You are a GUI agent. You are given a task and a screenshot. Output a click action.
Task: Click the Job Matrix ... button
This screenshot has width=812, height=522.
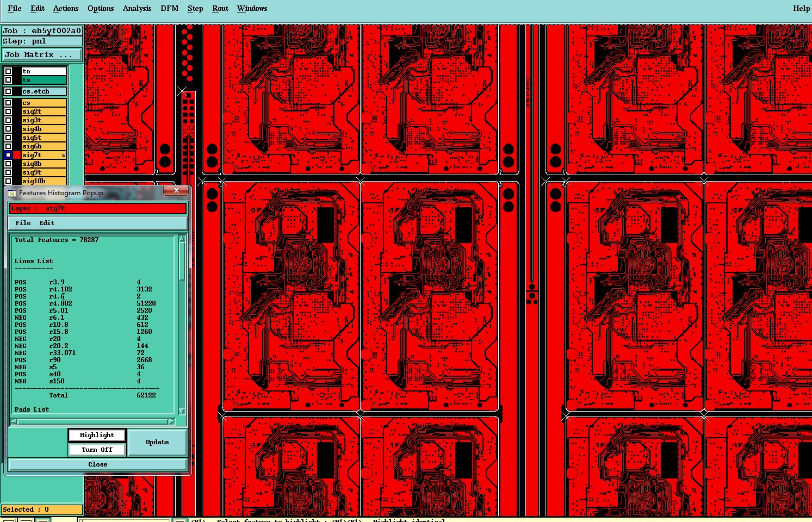pyautogui.click(x=42, y=55)
